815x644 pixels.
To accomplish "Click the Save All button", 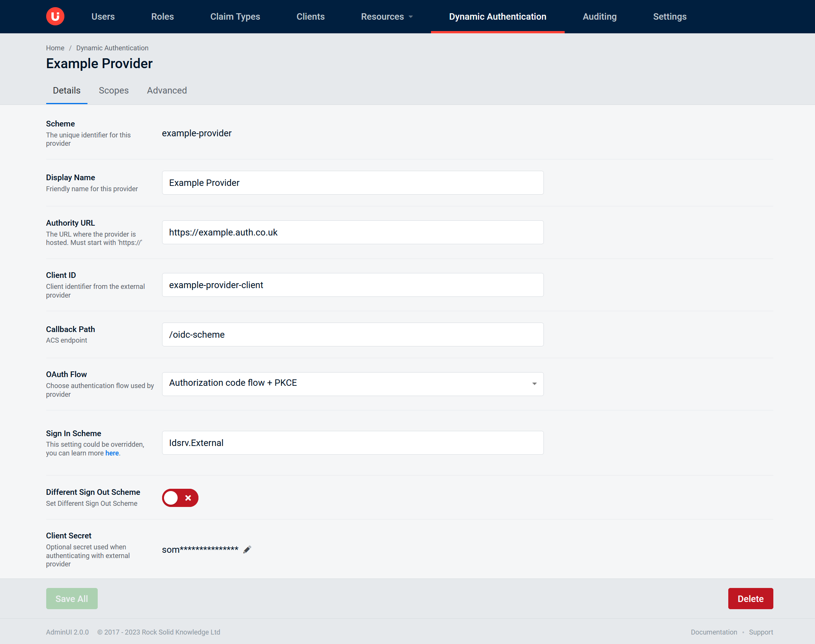I will click(72, 599).
